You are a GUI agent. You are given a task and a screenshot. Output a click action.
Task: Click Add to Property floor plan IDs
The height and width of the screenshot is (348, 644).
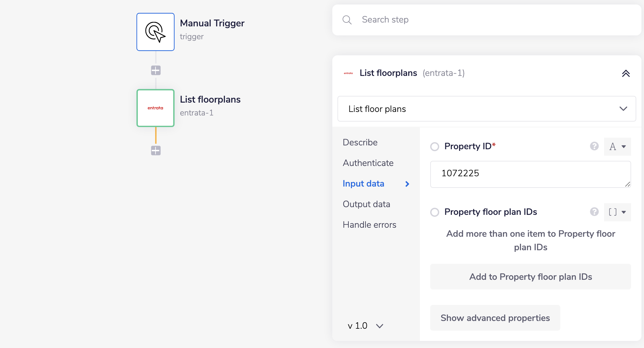[x=530, y=277]
